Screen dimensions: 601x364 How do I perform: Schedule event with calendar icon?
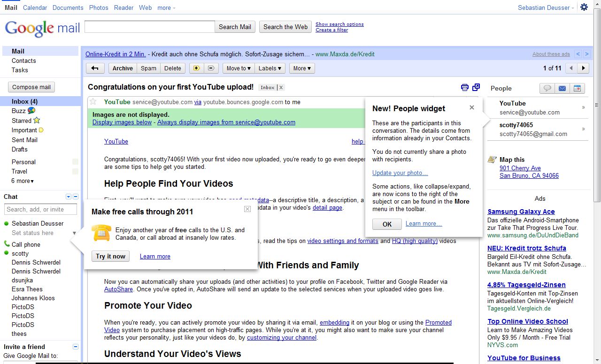[x=577, y=88]
